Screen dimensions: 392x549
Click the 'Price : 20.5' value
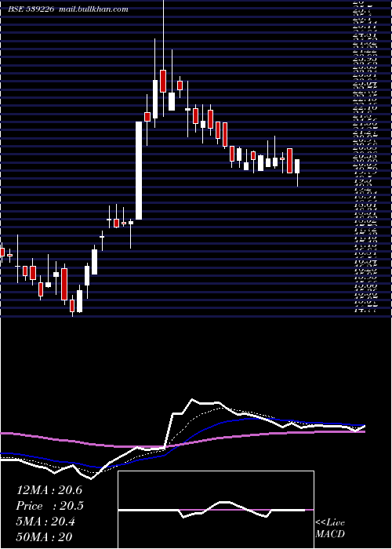pyautogui.click(x=49, y=506)
